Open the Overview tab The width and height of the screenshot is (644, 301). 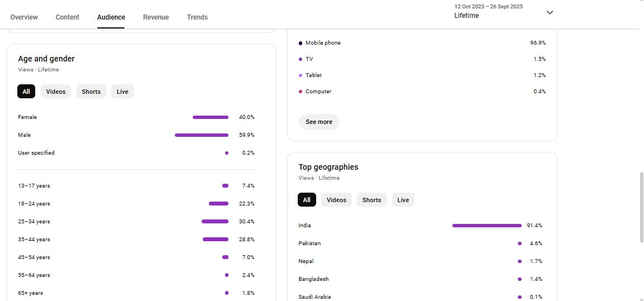tap(24, 17)
